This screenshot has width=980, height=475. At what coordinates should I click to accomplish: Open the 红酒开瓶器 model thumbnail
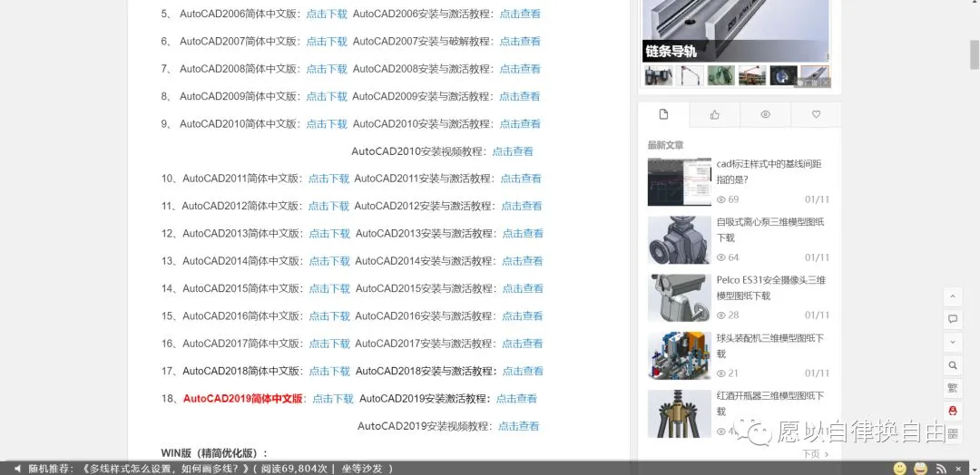[x=680, y=414]
